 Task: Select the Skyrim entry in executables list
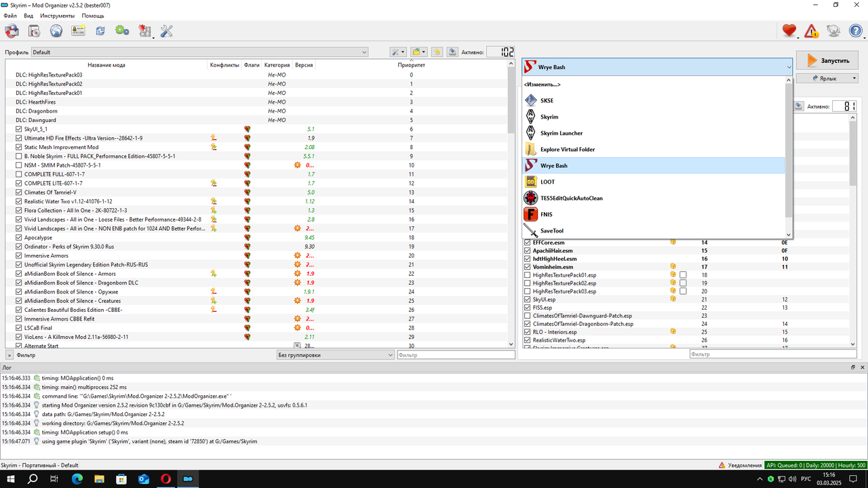point(654,117)
